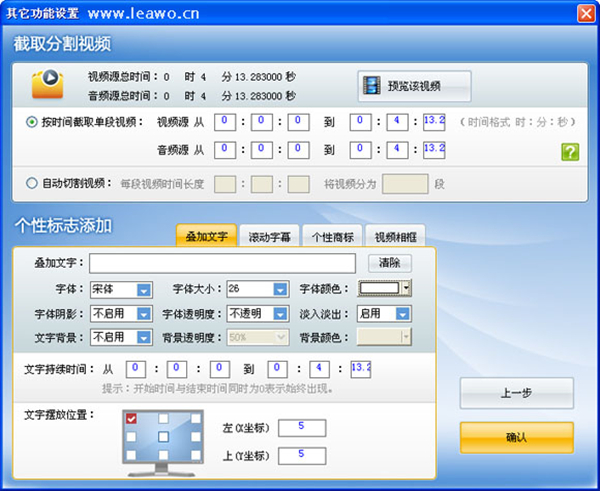Click the video folder icon
Image resolution: width=600 pixels, height=491 pixels.
point(47,84)
